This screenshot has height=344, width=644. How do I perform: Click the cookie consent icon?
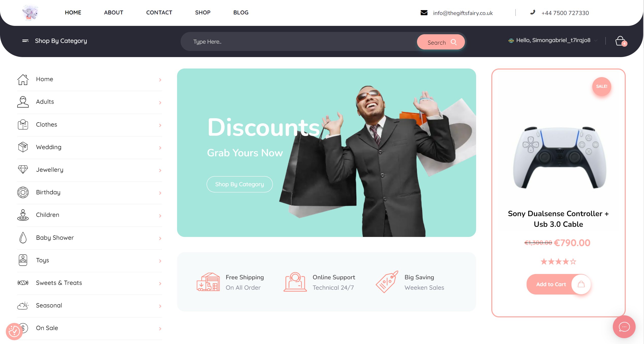click(14, 331)
